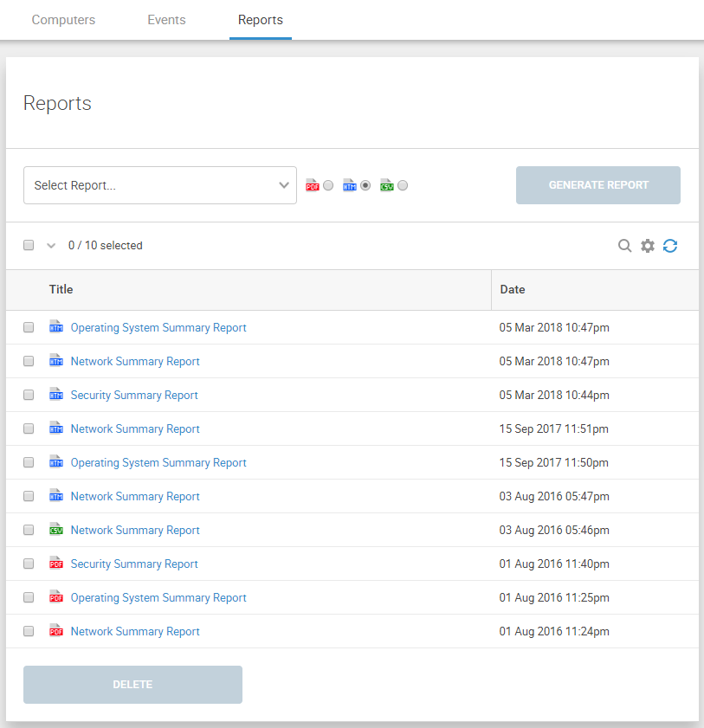Open the Reports tab

coord(261,20)
